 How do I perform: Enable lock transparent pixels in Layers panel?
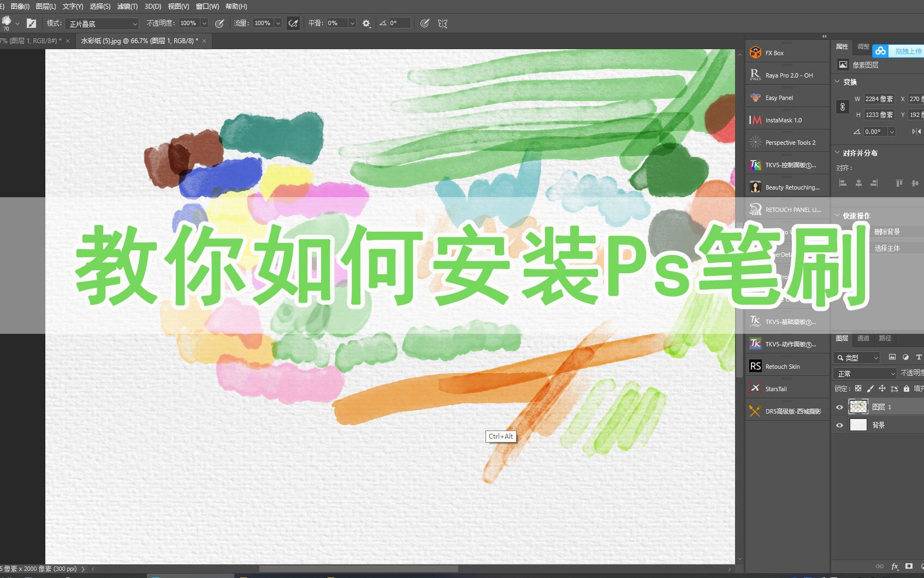point(858,388)
